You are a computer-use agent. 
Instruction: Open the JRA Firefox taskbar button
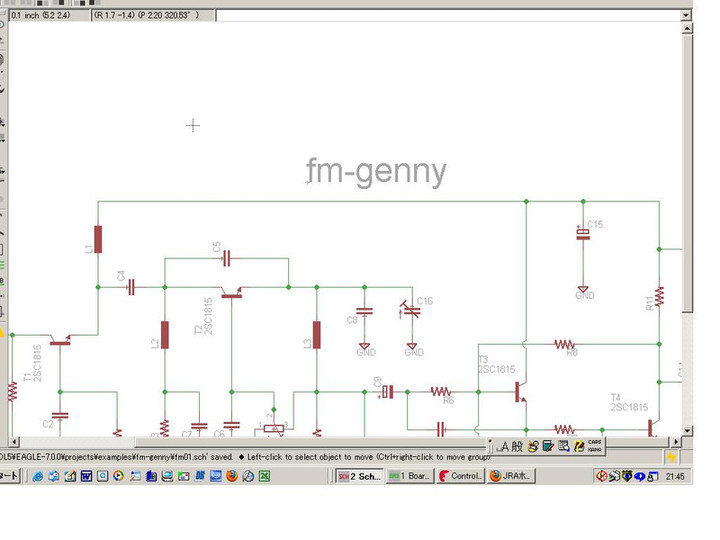(510, 477)
